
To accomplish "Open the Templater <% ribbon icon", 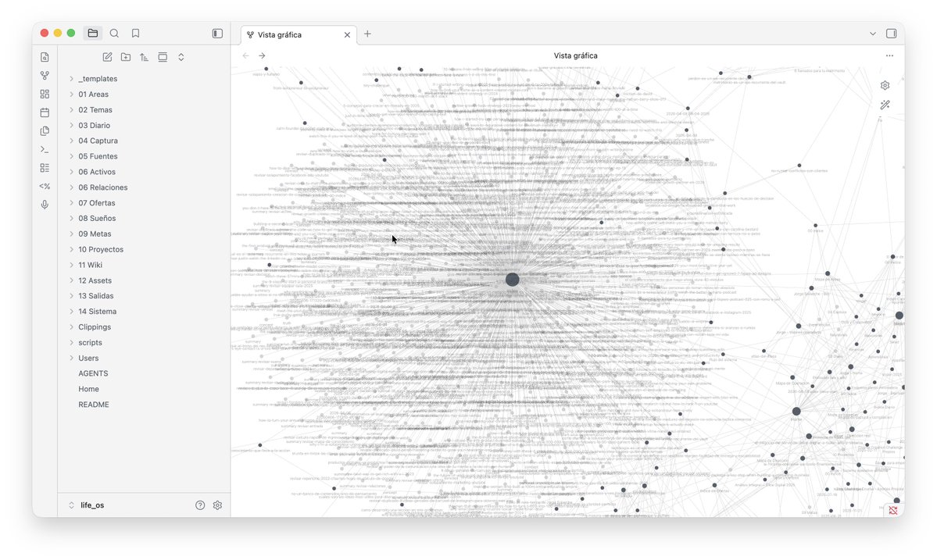I will tap(45, 186).
